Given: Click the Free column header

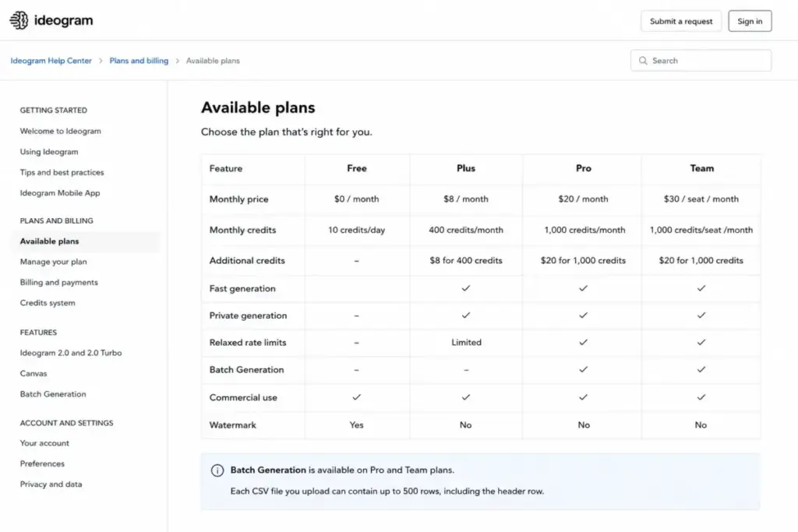Looking at the screenshot, I should (357, 168).
